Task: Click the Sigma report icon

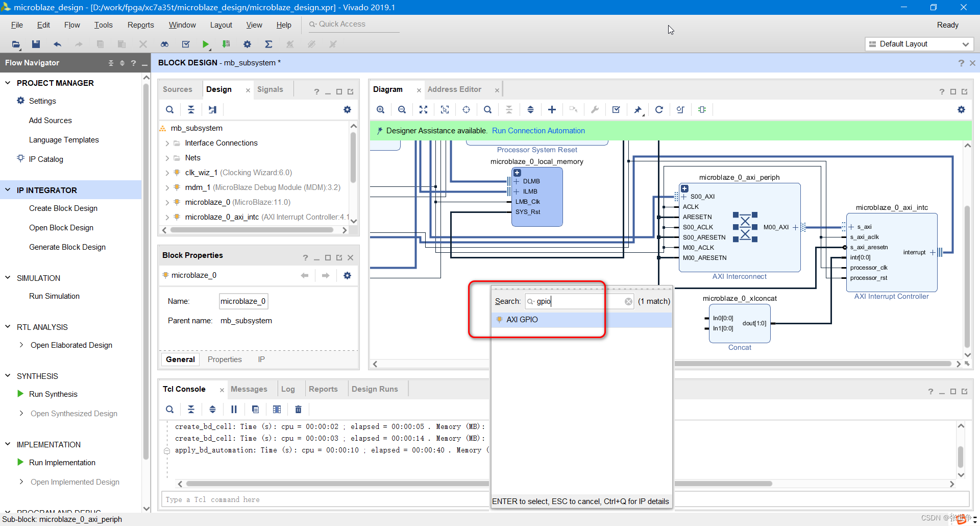Action: [268, 44]
